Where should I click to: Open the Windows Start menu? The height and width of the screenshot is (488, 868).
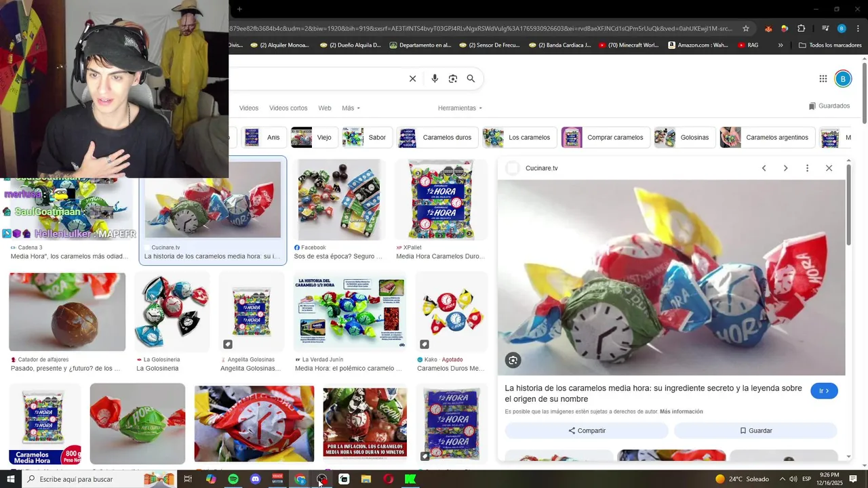(10, 479)
